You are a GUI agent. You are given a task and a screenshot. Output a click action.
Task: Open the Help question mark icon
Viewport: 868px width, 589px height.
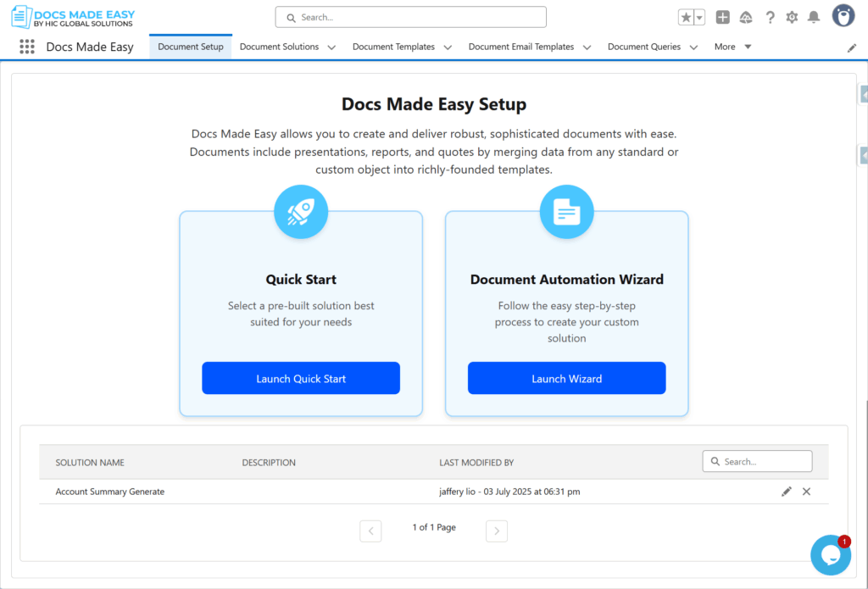click(770, 17)
